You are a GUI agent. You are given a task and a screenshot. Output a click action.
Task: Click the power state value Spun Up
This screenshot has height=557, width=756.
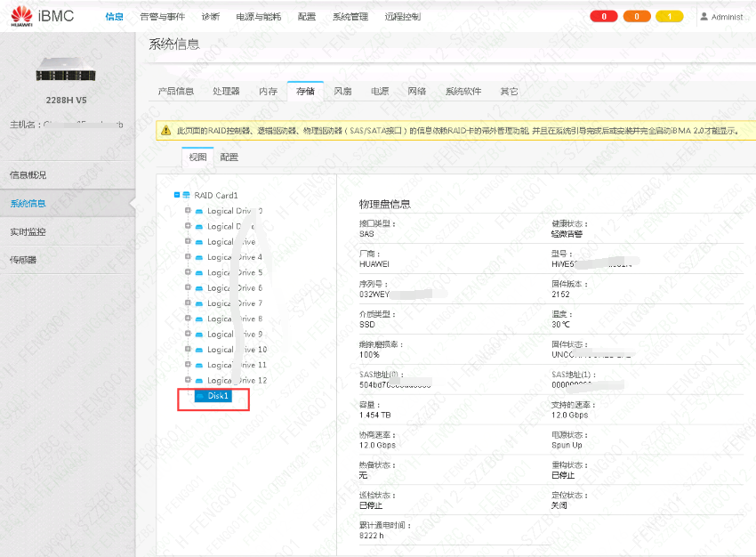tap(567, 445)
